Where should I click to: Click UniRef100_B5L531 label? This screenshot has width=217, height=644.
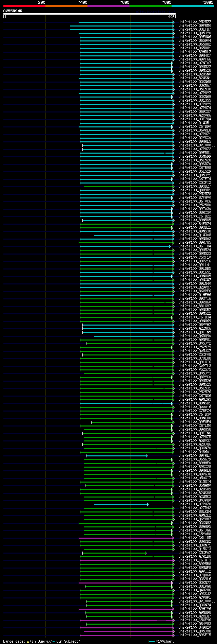195,388
